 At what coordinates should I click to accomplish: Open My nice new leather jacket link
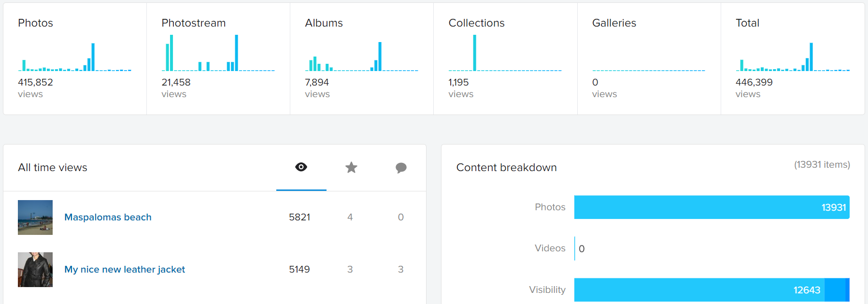pos(125,269)
